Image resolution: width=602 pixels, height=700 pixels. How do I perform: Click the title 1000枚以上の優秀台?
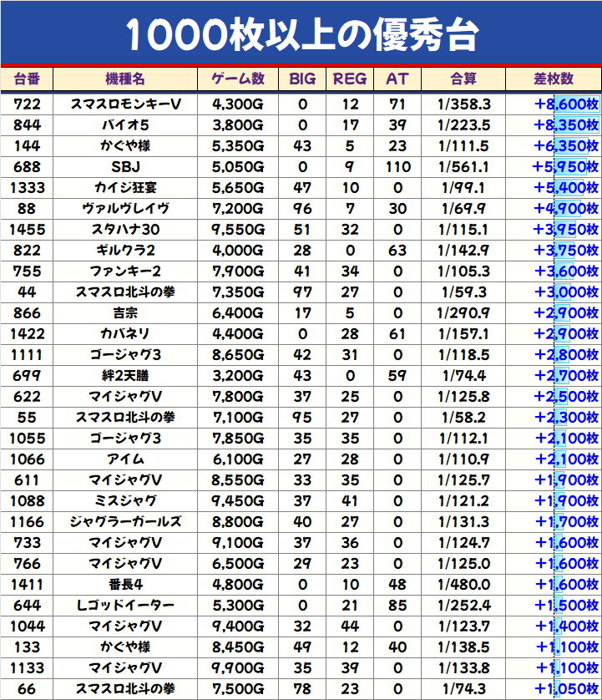tap(302, 35)
